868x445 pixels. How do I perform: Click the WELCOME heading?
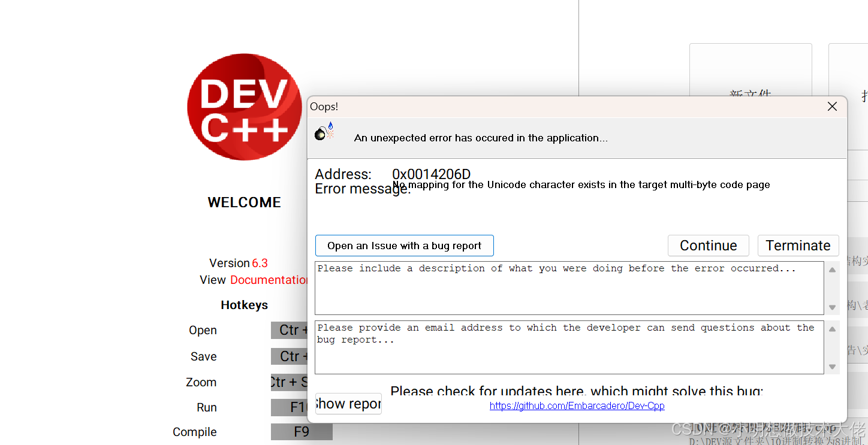(244, 202)
